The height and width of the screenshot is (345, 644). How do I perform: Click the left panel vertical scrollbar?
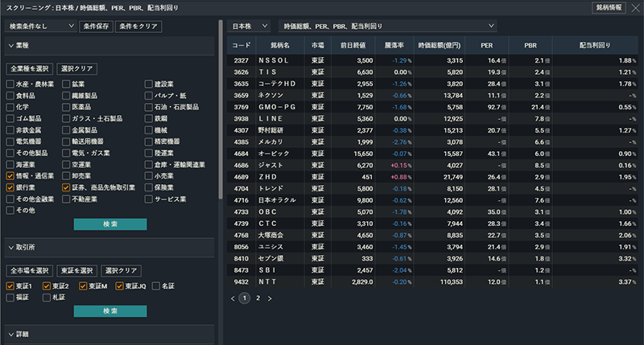pyautogui.click(x=221, y=109)
